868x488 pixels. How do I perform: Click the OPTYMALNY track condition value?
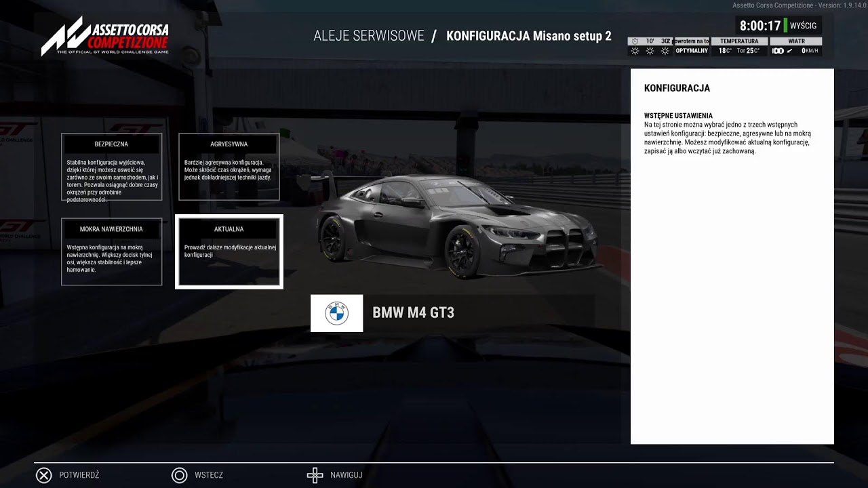tap(692, 51)
